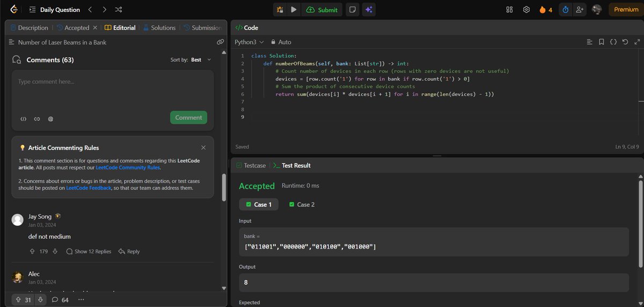This screenshot has width=644, height=307.
Task: Mention a user with @ icon
Action: [50, 119]
